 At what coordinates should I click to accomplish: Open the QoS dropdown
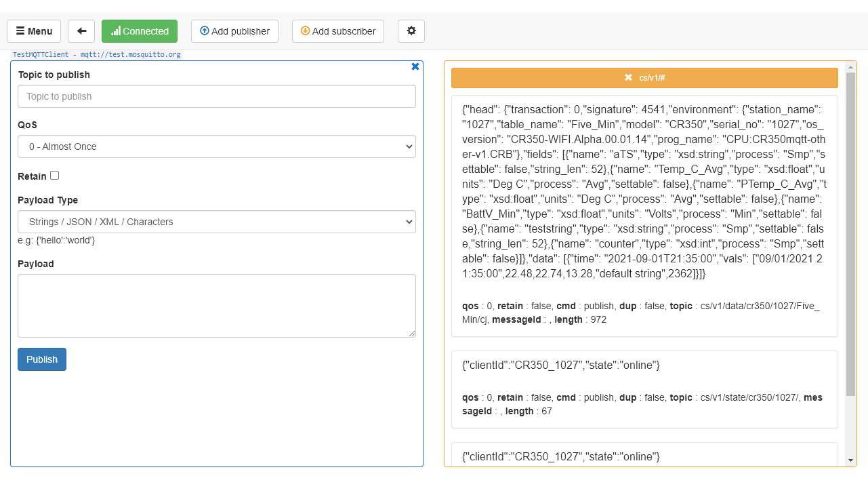coord(217,146)
